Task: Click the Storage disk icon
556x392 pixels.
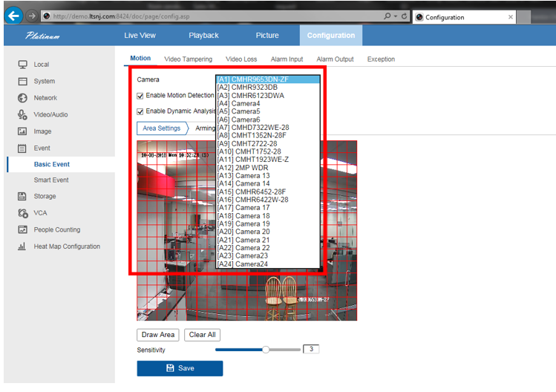Action: pyautogui.click(x=22, y=196)
